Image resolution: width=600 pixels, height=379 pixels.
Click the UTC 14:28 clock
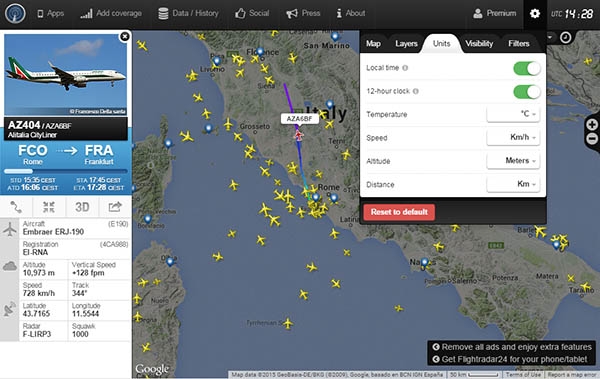[572, 14]
